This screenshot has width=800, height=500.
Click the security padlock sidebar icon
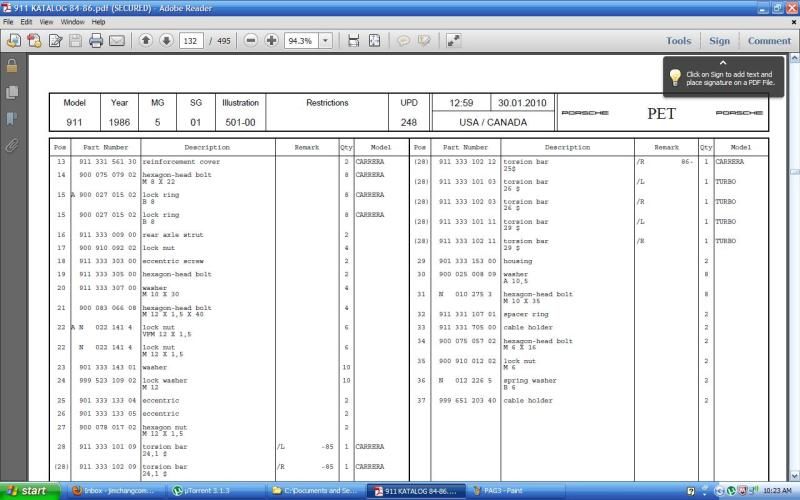click(12, 66)
